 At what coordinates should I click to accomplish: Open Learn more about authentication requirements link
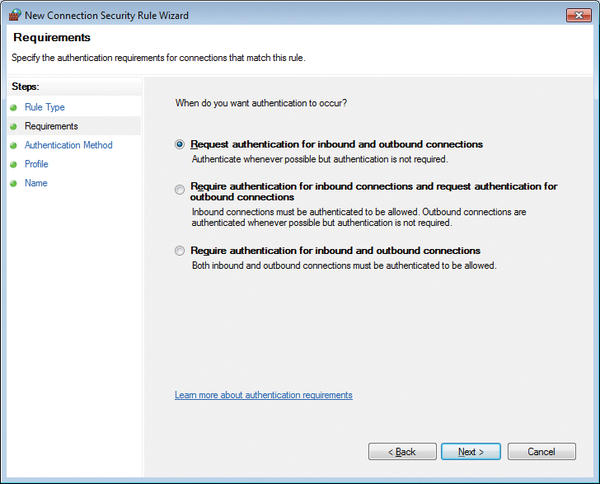[263, 395]
